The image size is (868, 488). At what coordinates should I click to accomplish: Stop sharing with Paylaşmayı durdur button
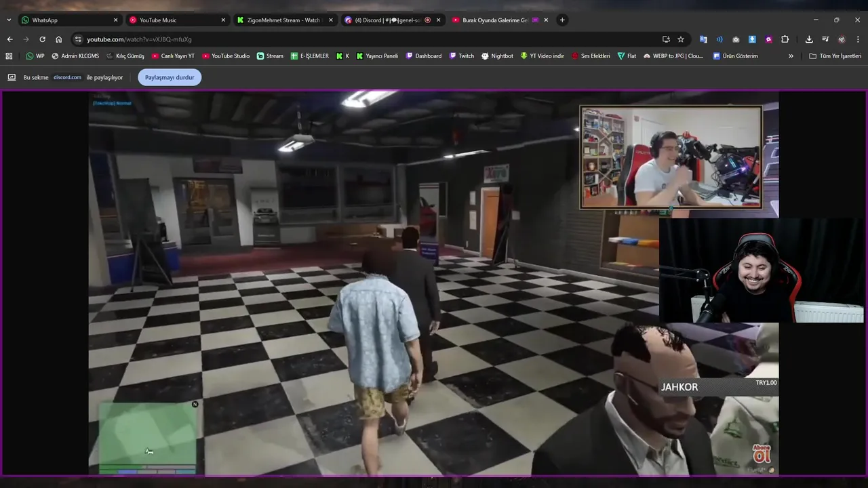tap(170, 77)
